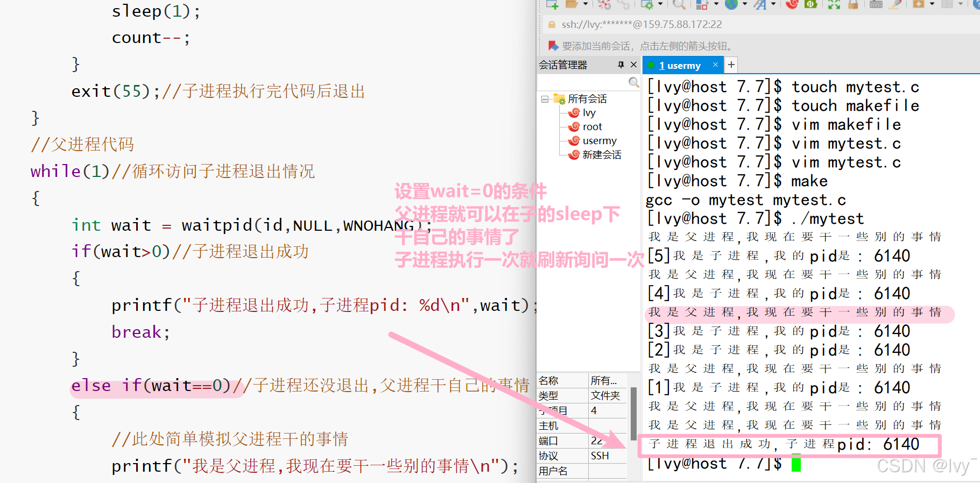Launch Xftp via the red swirl icon
The height and width of the screenshot is (483, 980).
point(792,4)
